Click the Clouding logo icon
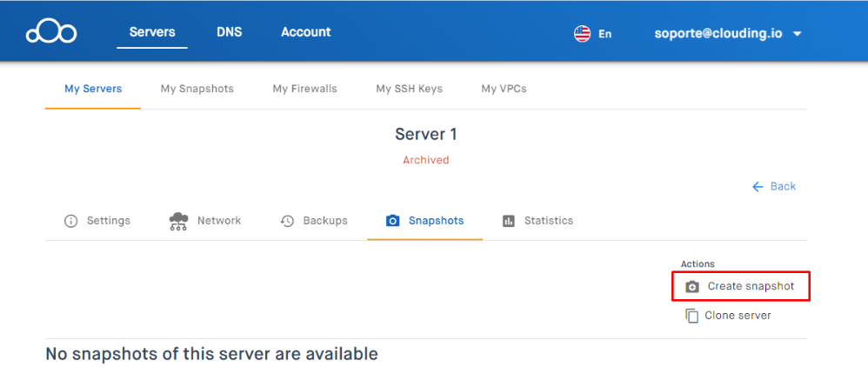 click(x=51, y=32)
